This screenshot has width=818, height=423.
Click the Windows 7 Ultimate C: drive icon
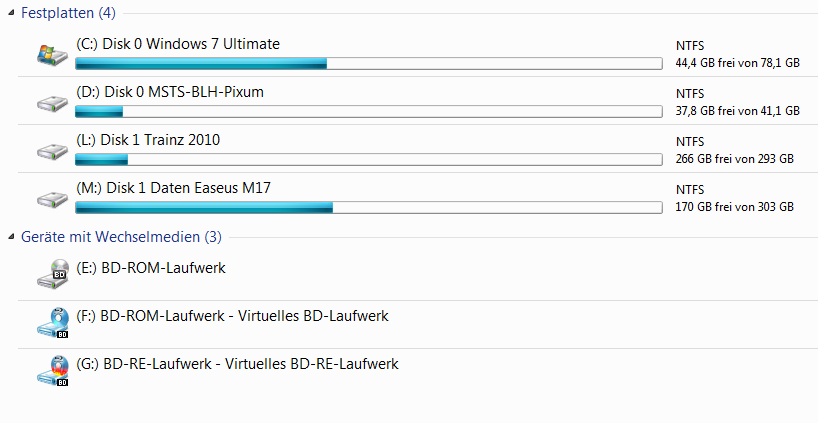[52, 54]
